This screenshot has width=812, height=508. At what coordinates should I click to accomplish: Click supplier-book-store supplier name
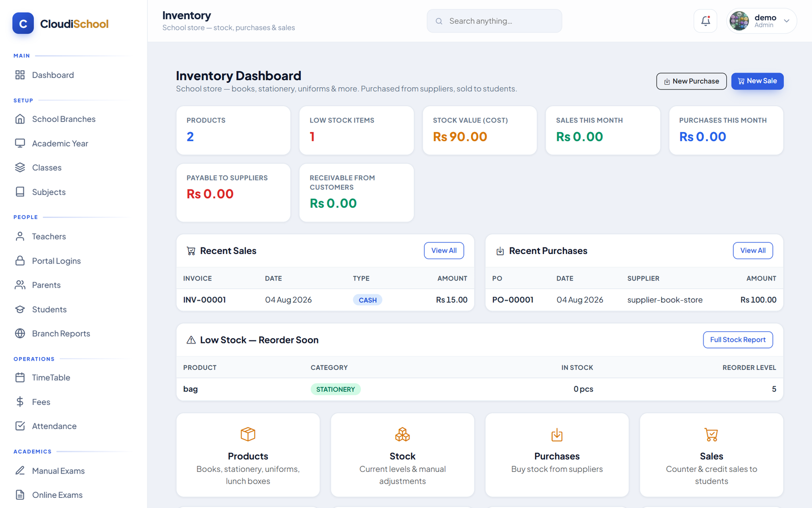click(x=665, y=300)
